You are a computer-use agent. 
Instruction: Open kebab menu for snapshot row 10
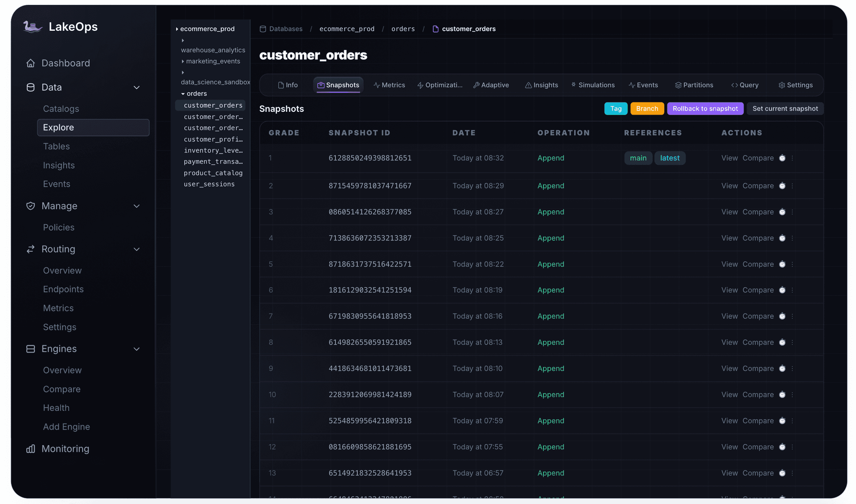tap(792, 395)
